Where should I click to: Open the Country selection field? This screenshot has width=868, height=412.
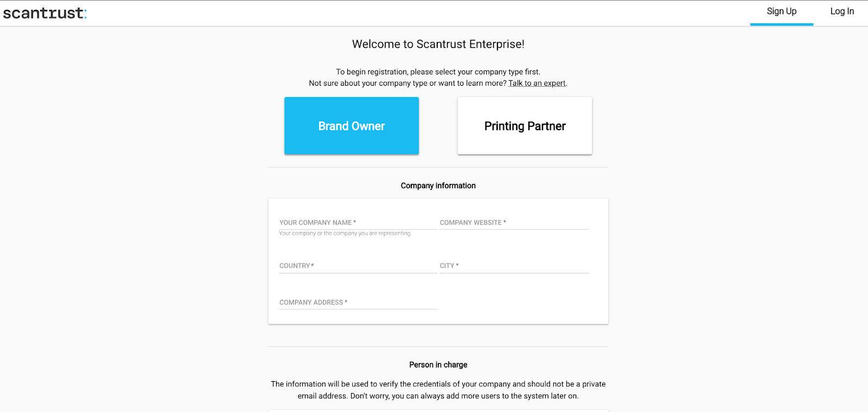point(358,266)
